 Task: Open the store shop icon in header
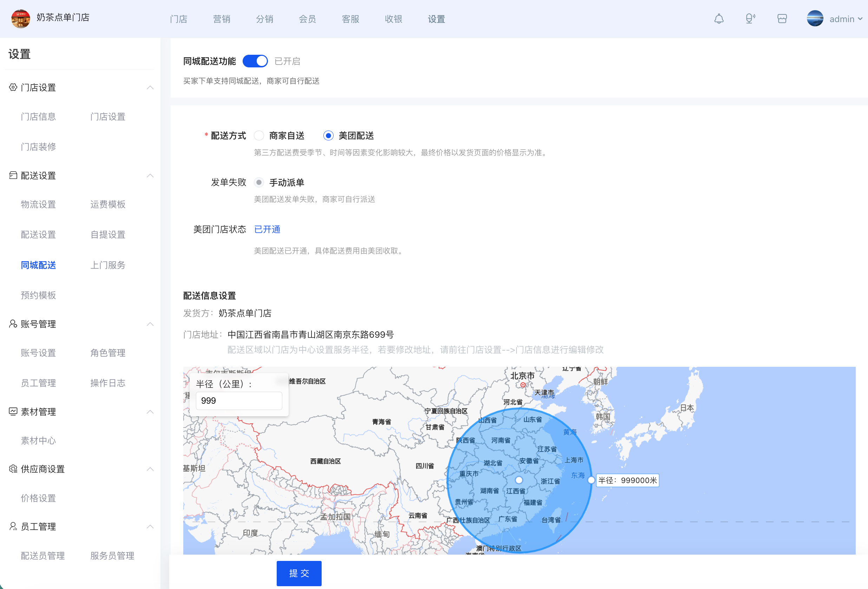pos(782,19)
